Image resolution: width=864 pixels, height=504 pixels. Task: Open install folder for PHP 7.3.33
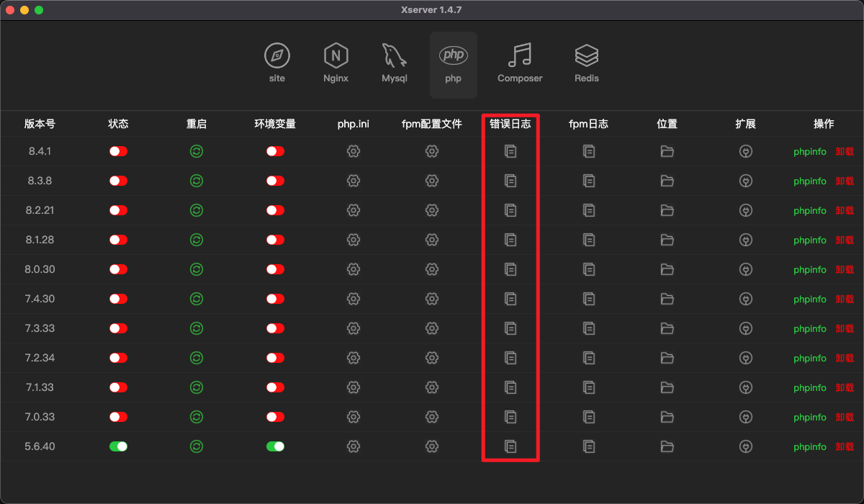tap(667, 328)
